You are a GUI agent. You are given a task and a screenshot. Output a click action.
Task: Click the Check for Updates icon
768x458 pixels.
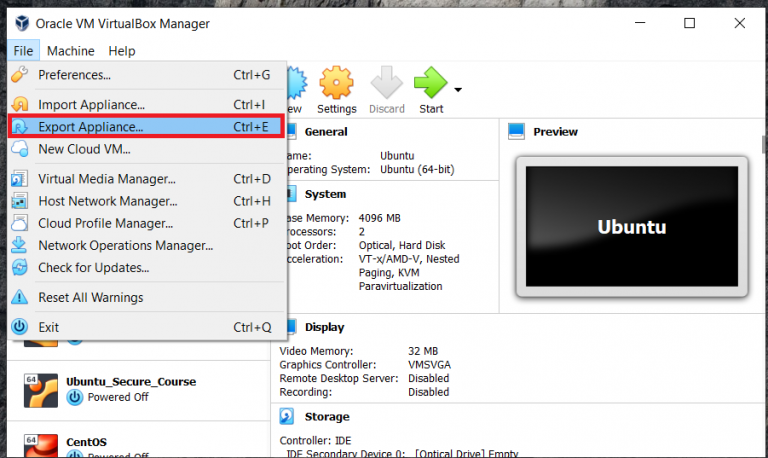[x=19, y=268]
